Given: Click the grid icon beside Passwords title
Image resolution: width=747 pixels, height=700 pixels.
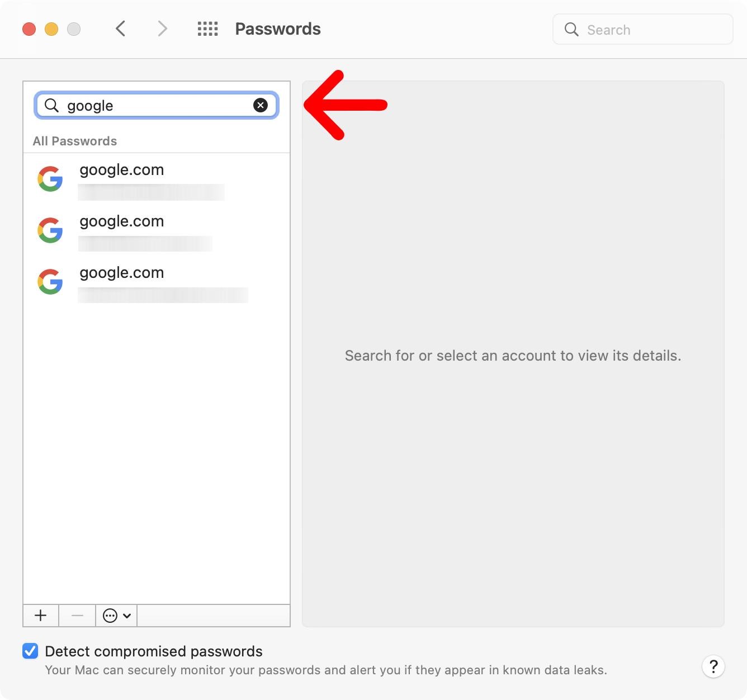Looking at the screenshot, I should click(x=207, y=29).
